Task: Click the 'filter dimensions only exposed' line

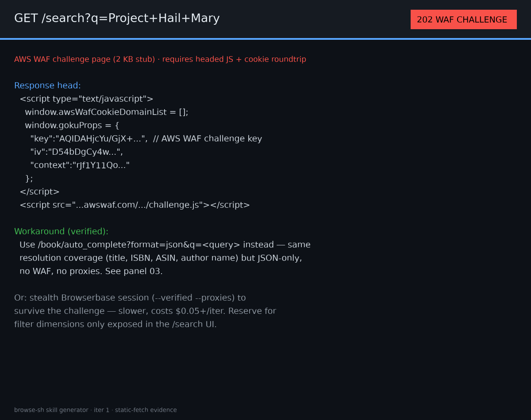Action: click(x=115, y=324)
